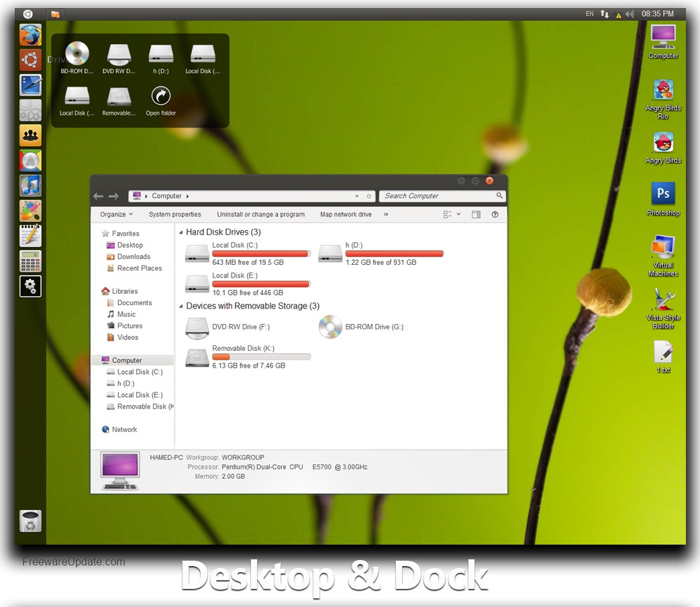Screen dimensions: 700x607
Task: Click Uninstall or change a program
Action: coord(260,214)
